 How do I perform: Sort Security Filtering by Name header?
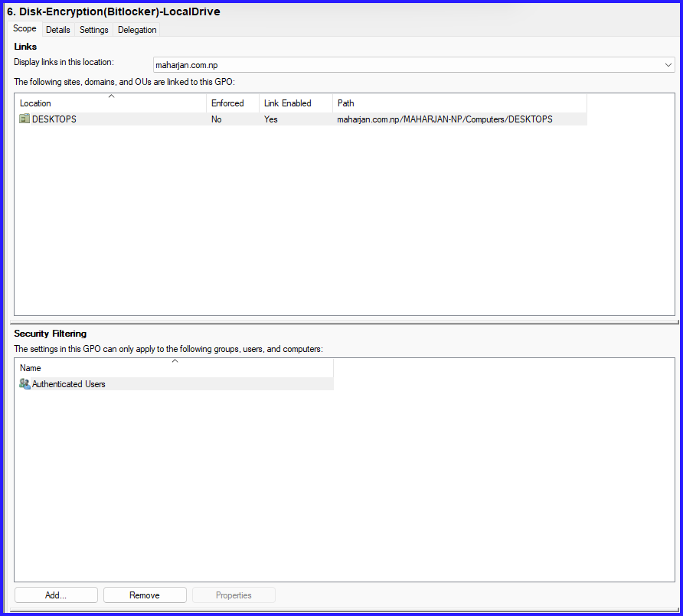(175, 368)
